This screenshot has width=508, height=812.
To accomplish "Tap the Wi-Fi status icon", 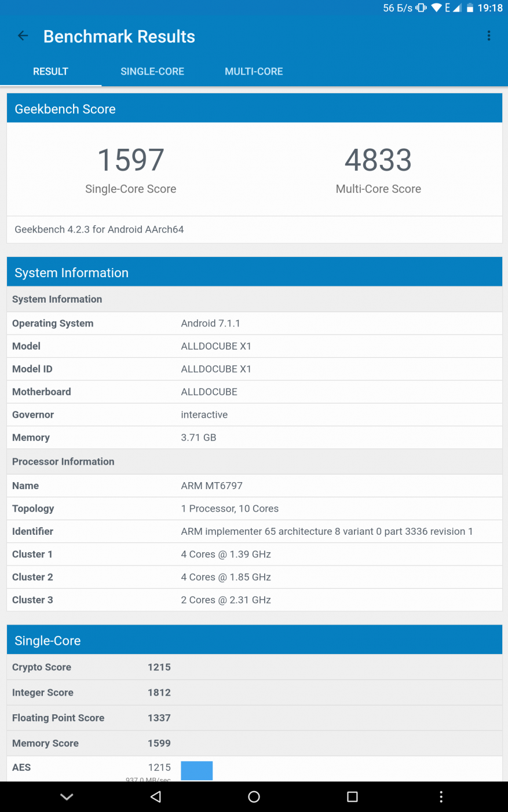I will click(436, 8).
